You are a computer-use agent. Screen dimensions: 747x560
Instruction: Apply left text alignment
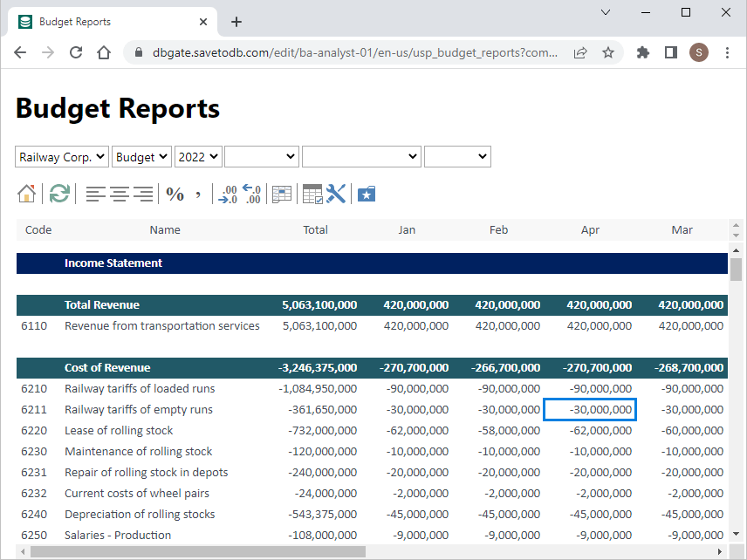[95, 194]
